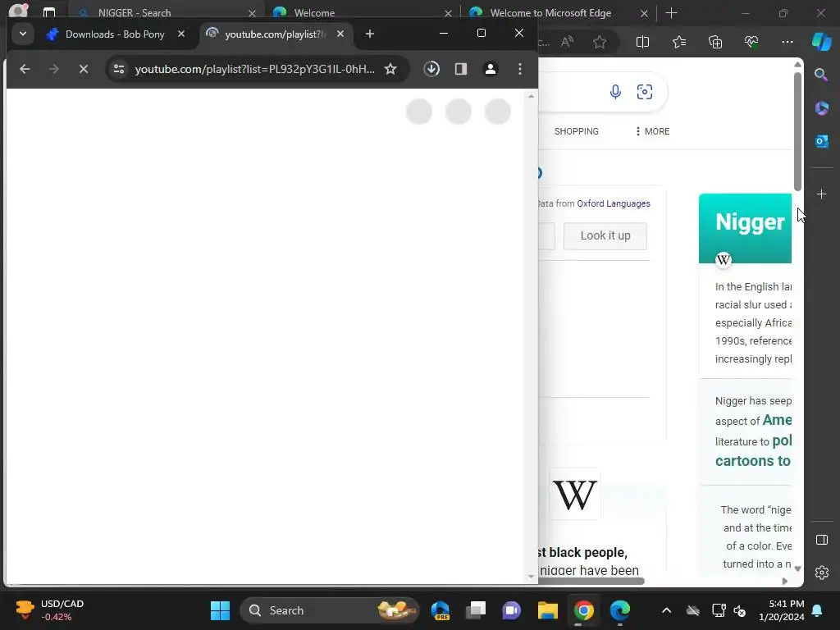Open Edge Settings and more menu
Viewport: 840px width, 630px height.
point(787,42)
